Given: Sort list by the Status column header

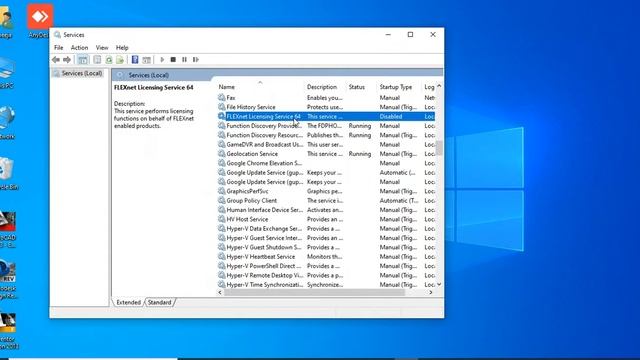Looking at the screenshot, I should tap(362, 87).
